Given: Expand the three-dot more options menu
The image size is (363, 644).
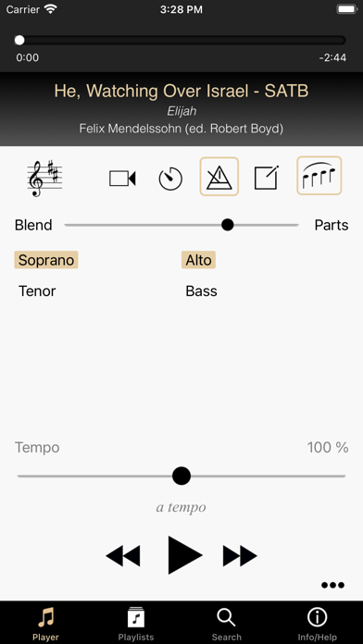Looking at the screenshot, I should (x=332, y=585).
